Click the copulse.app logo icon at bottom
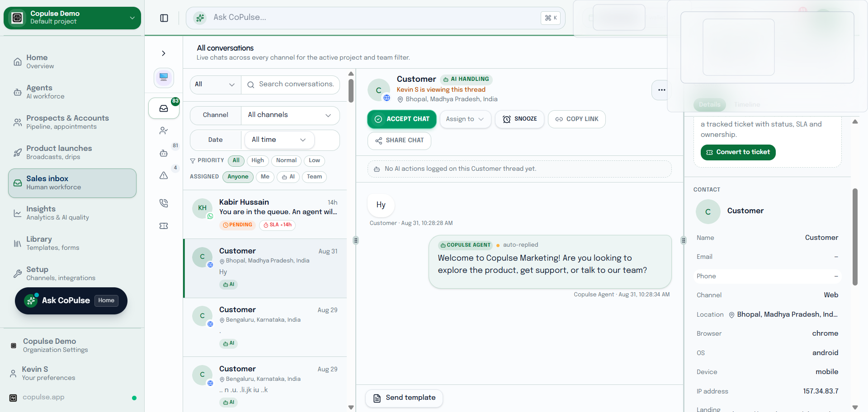This screenshot has height=412, width=868. 13,398
